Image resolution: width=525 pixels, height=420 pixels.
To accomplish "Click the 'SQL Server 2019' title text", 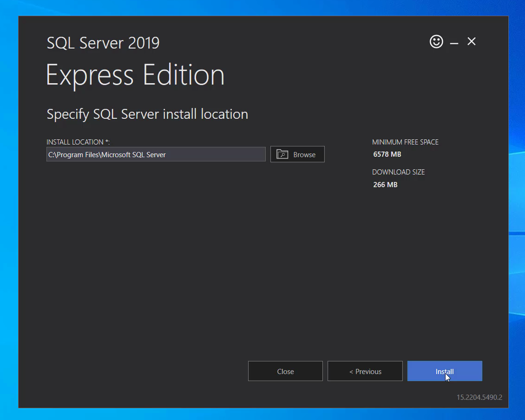I will (x=103, y=43).
